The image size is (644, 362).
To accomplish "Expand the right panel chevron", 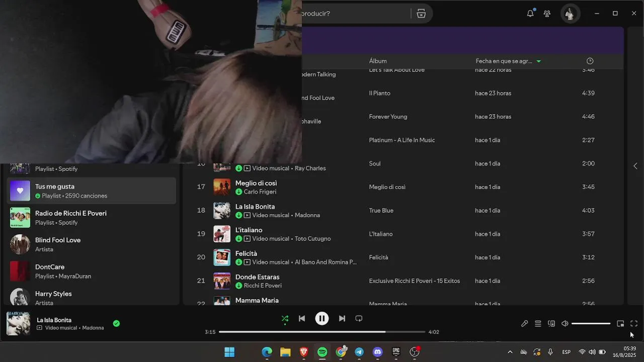I will point(635,166).
